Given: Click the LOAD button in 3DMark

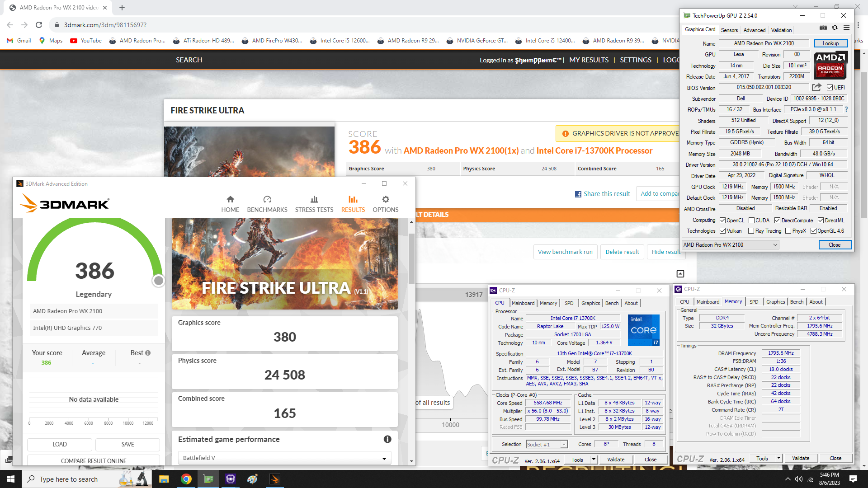Looking at the screenshot, I should (x=60, y=445).
